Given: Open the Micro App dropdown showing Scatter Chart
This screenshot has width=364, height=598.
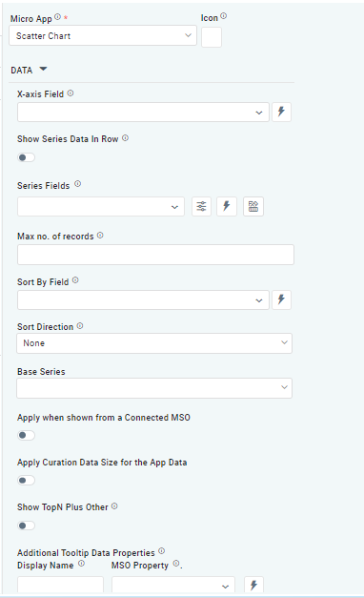Looking at the screenshot, I should click(x=103, y=36).
